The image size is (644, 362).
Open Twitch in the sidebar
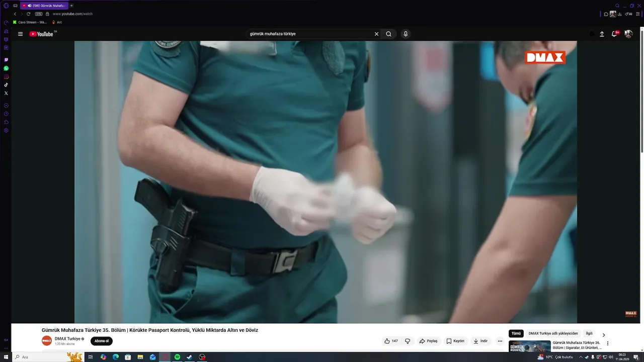pos(6,60)
